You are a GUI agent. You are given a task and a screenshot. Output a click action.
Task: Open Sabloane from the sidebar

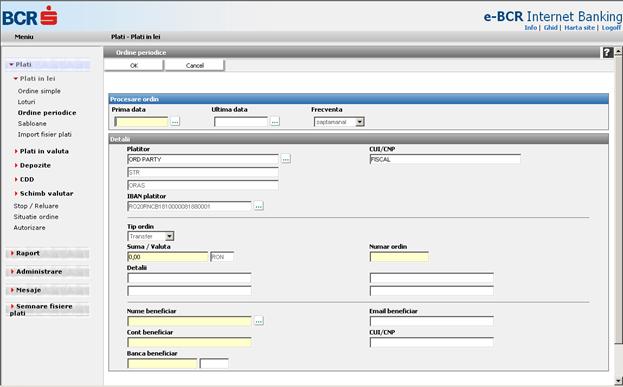point(32,124)
